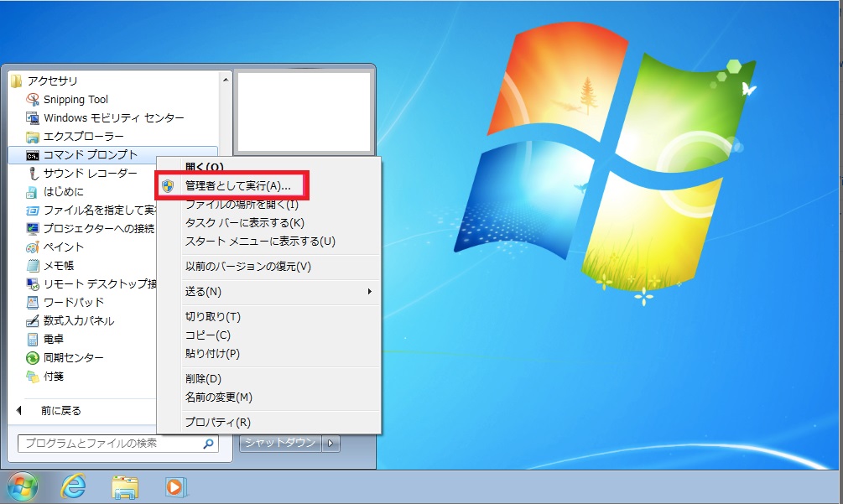Click the white user picture box
This screenshot has width=843, height=504.
pos(304,112)
